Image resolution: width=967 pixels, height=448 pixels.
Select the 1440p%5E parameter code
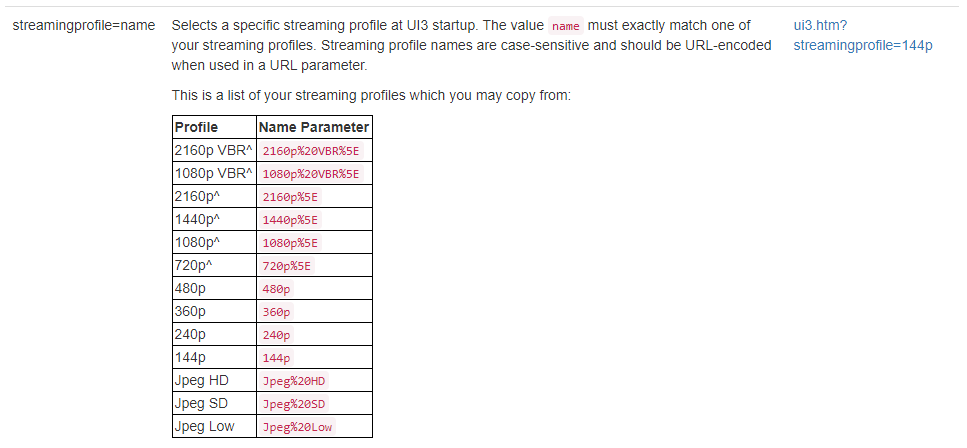coord(290,220)
